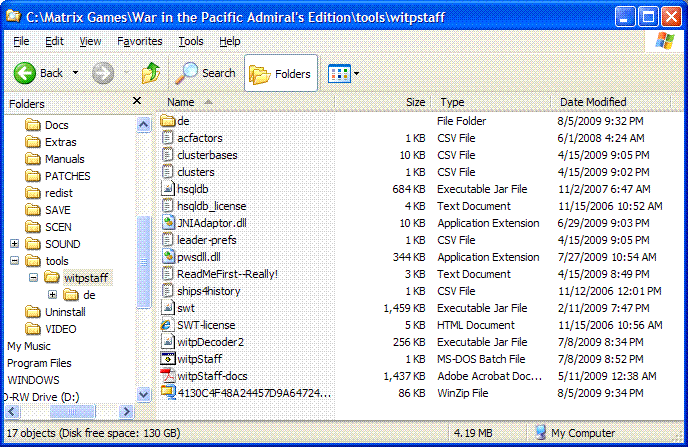Select the SAVE folder in tree
Viewport: 688px width, 447px height.
point(48,210)
